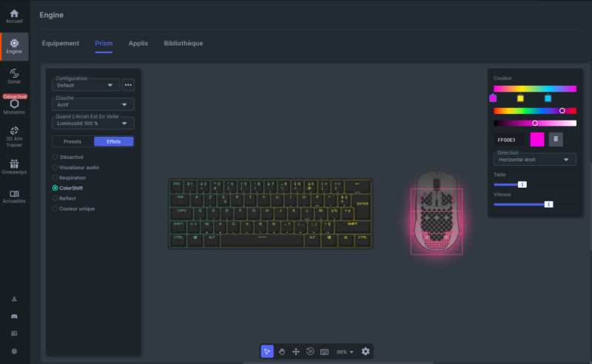The width and height of the screenshot is (592, 364).
Task: Select the Reflect effect
Action: [55, 198]
